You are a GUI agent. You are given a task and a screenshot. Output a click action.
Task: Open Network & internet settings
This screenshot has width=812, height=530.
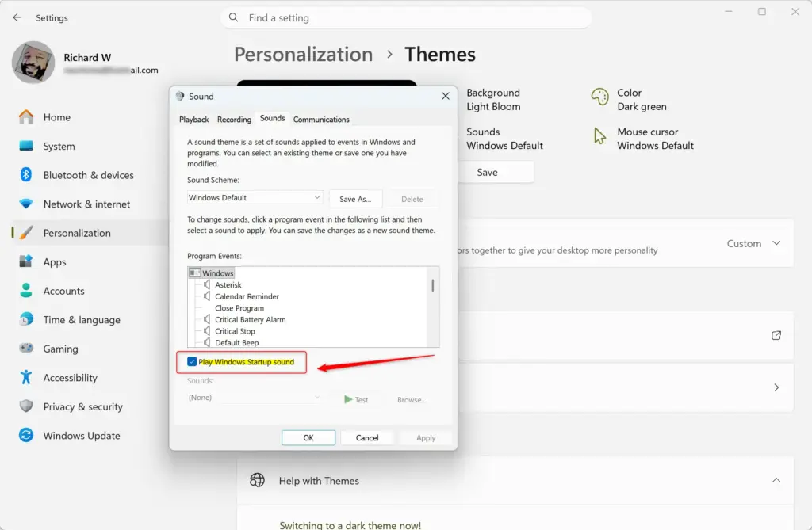click(86, 204)
